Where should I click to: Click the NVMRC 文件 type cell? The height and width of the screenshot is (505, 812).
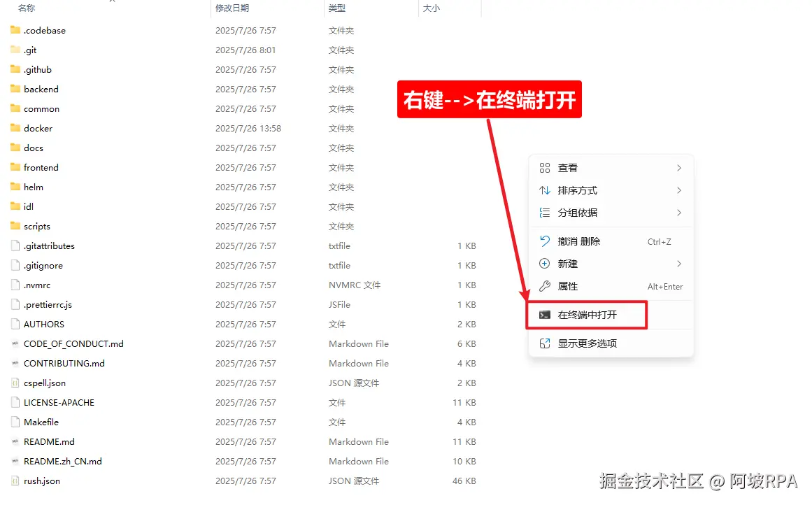[x=354, y=285]
